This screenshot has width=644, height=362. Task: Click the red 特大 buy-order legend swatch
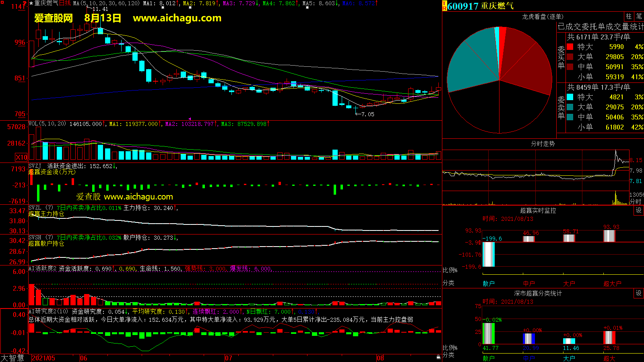570,47
